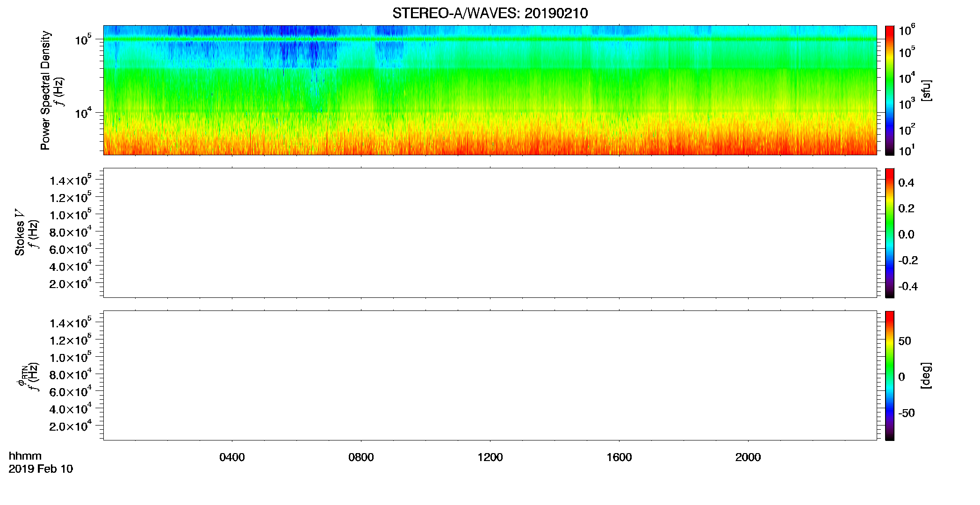Image resolution: width=980 pixels, height=505 pixels.
Task: Click the 1600 time axis label
Action: [x=619, y=457]
